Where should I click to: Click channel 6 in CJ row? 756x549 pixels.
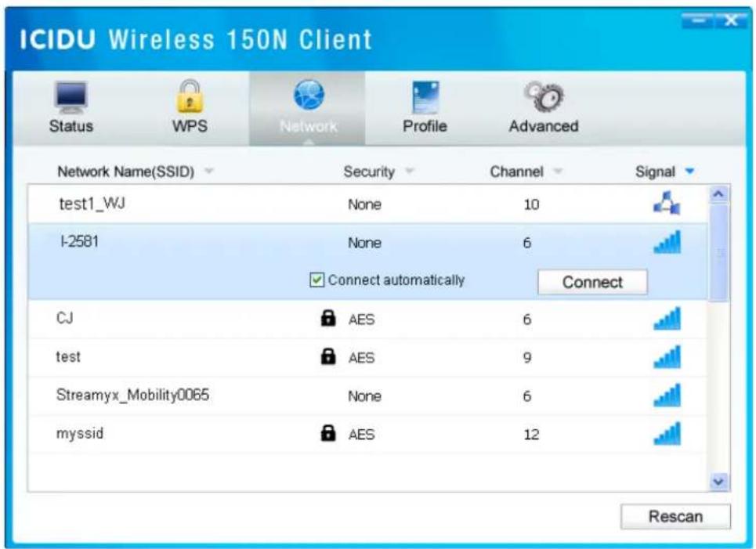point(527,319)
